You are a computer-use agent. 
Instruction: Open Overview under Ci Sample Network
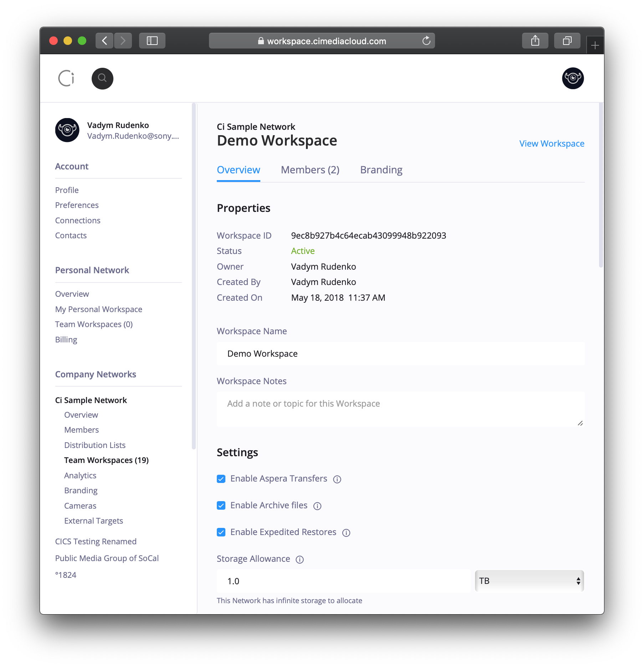(x=81, y=415)
